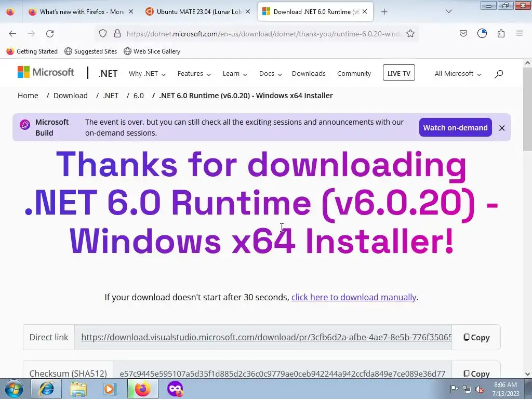
Task: Go to .NET breadcrumb
Action: click(x=111, y=96)
